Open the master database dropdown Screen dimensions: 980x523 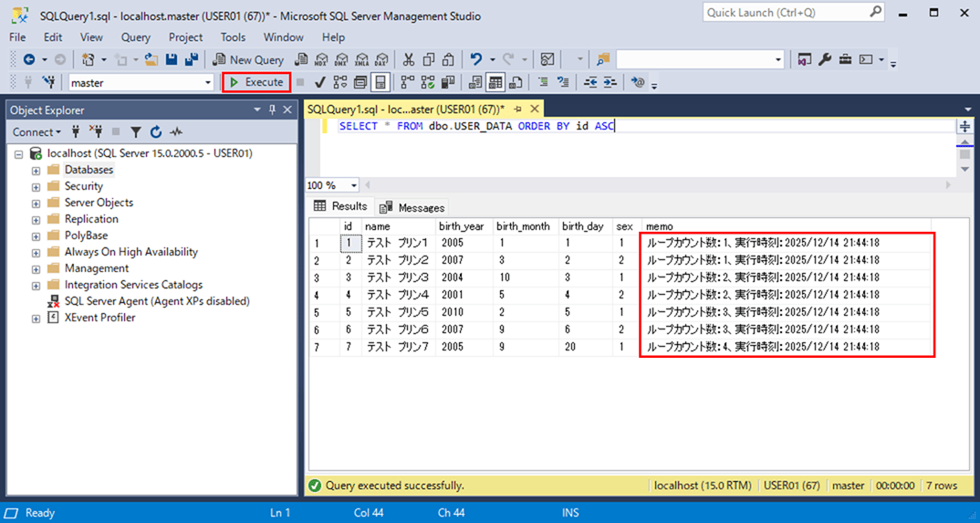[208, 82]
